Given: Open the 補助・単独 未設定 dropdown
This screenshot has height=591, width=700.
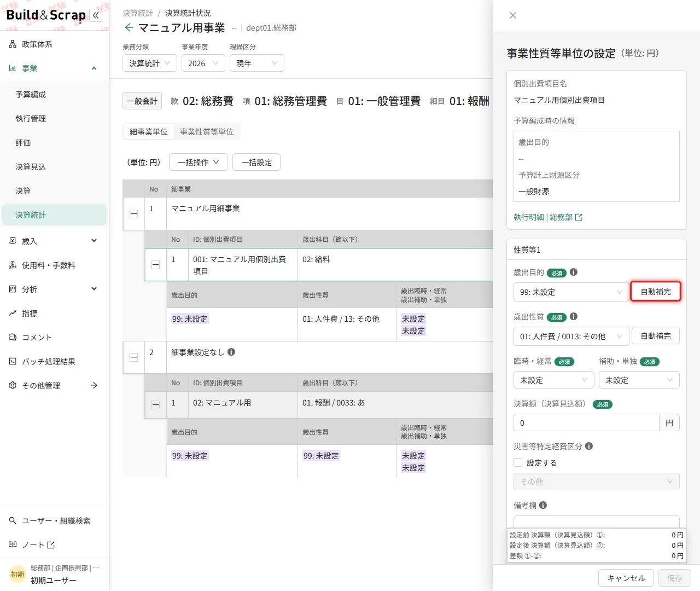Looking at the screenshot, I should coord(639,380).
